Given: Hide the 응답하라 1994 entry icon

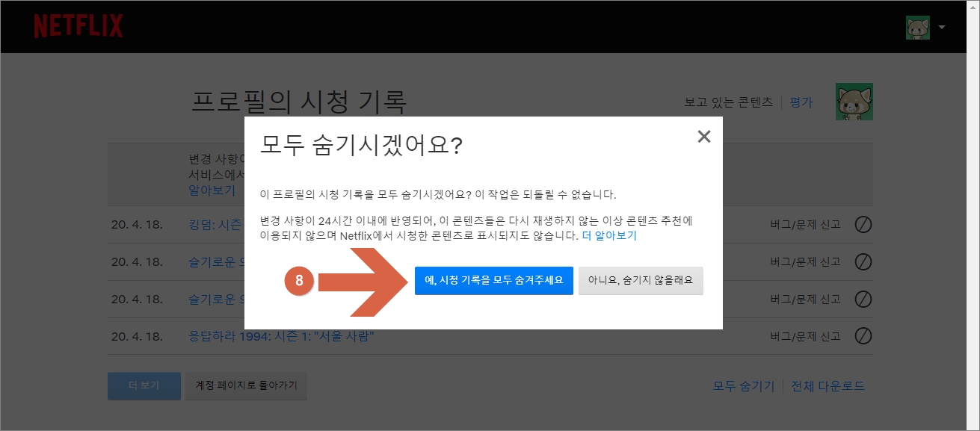Looking at the screenshot, I should tap(863, 336).
